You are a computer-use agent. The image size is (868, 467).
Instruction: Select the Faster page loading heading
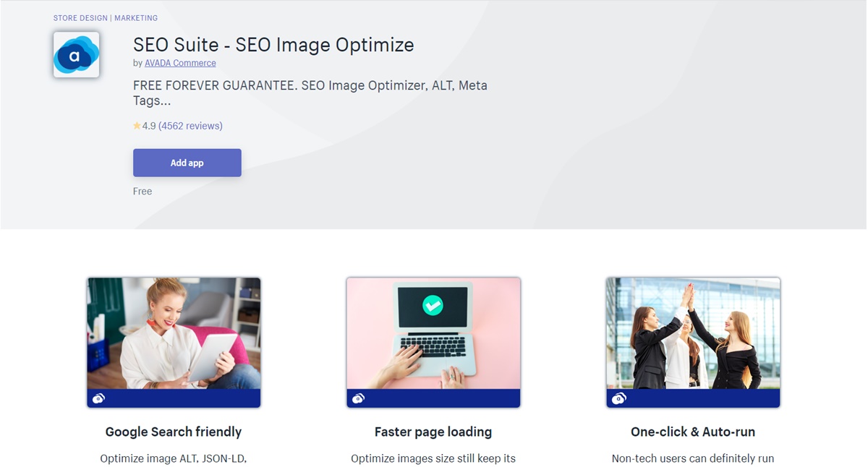(433, 432)
